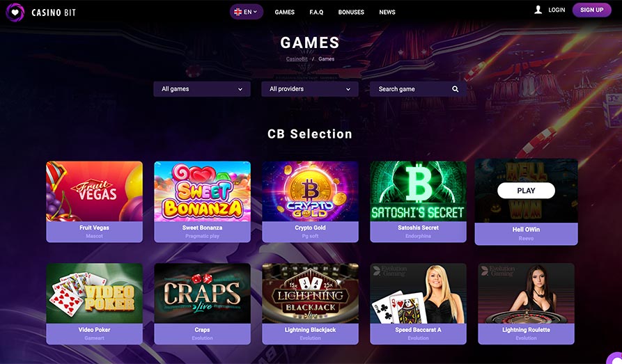Open the Lightning Blackjack game tile

tap(310, 303)
